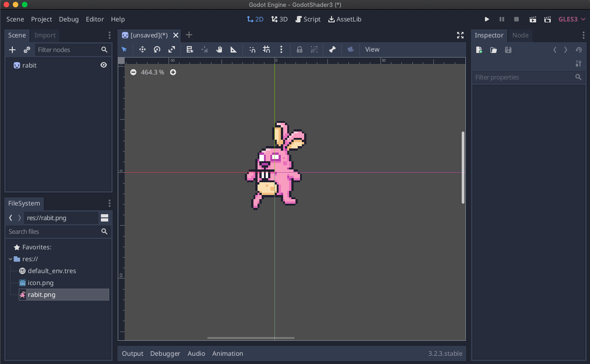This screenshot has height=364, width=590.
Task: Lock the selected object with the padlock icon
Action: tap(300, 49)
